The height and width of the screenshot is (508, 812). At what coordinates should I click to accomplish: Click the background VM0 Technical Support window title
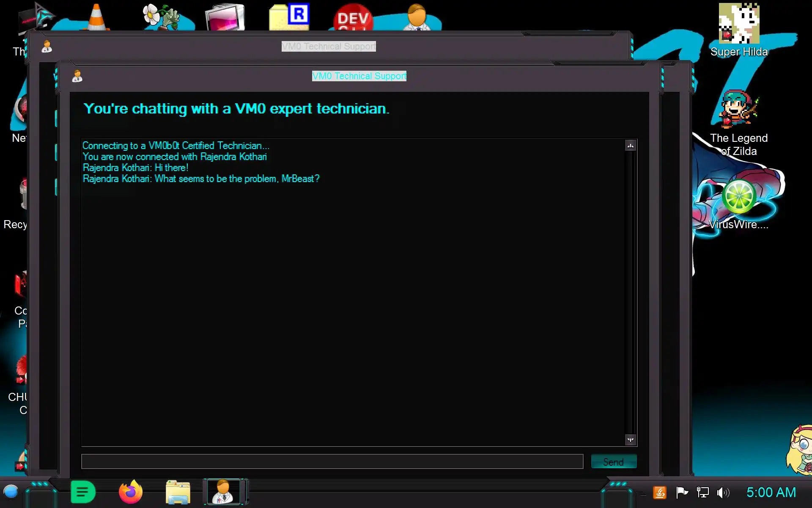pyautogui.click(x=328, y=46)
